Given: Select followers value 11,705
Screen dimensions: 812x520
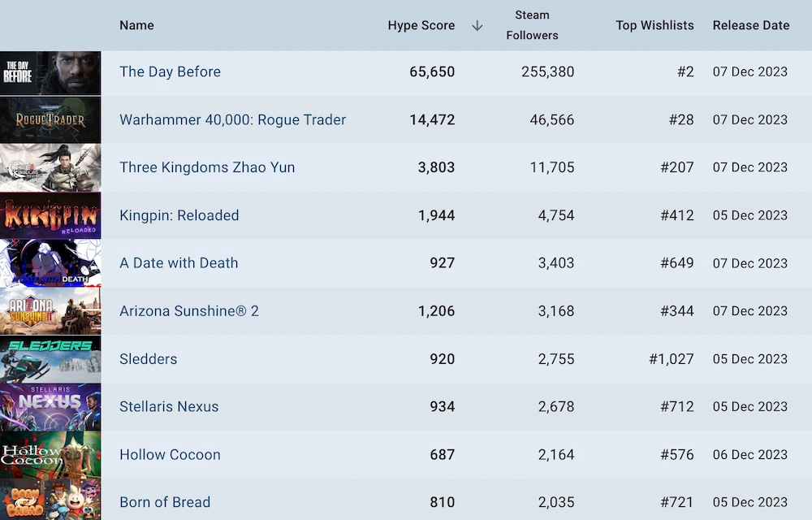Looking at the screenshot, I should click(551, 167).
